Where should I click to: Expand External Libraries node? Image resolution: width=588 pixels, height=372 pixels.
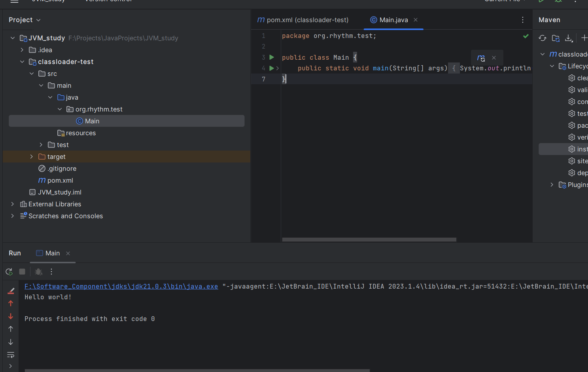(x=13, y=204)
